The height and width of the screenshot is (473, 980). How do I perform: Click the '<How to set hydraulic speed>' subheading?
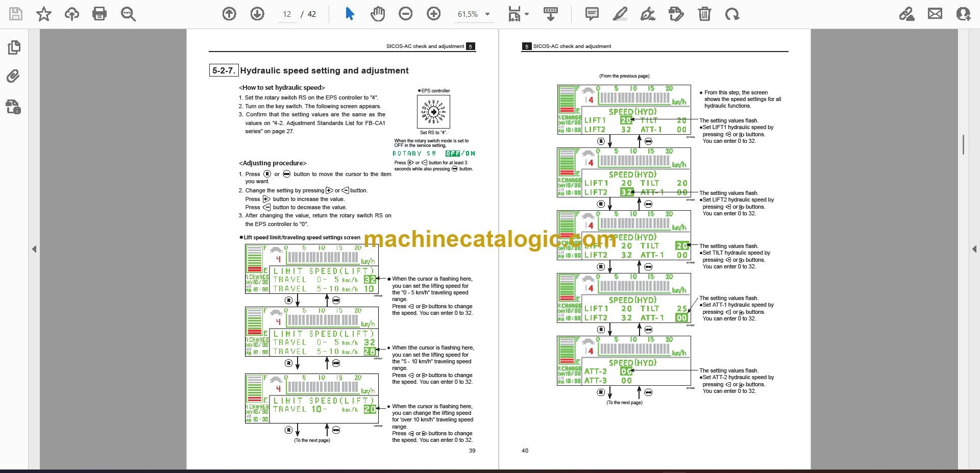coord(282,87)
